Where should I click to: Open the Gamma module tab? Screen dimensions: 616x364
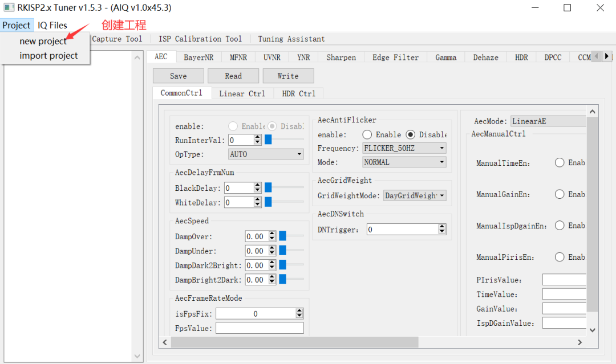[446, 58]
